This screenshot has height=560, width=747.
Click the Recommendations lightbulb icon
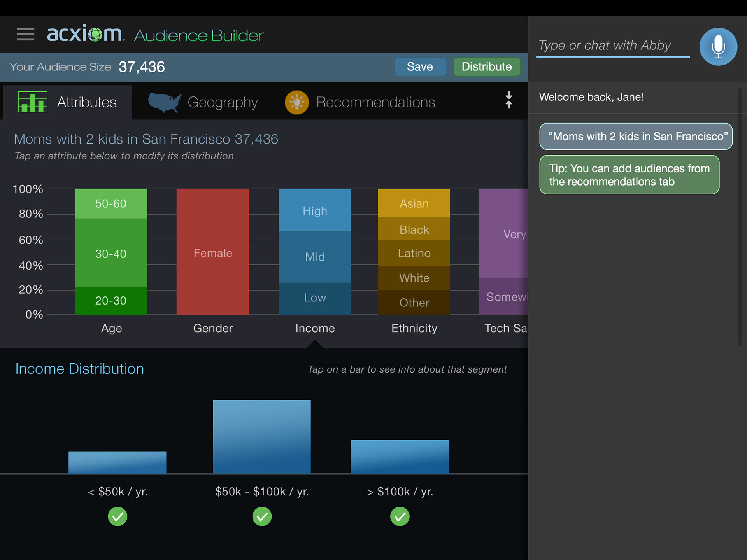(296, 102)
